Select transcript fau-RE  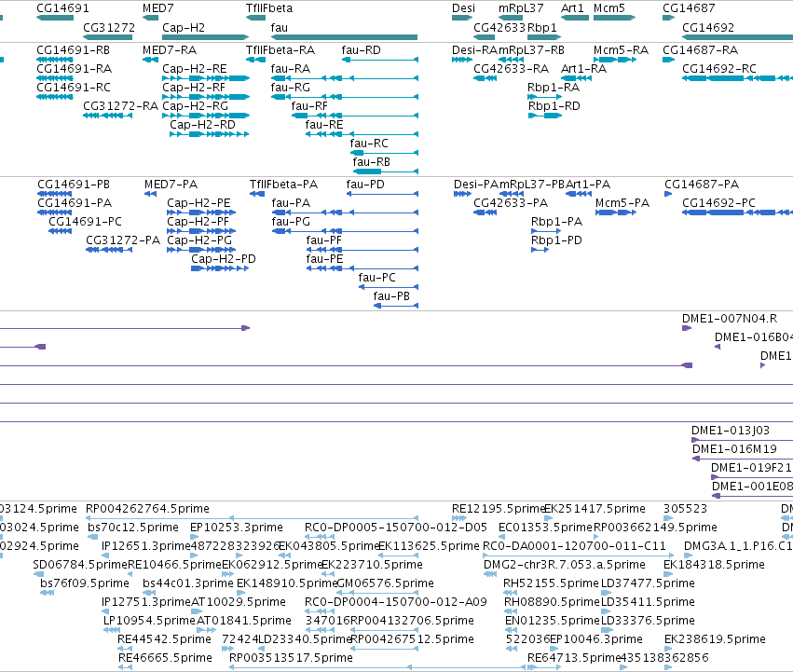(x=362, y=134)
